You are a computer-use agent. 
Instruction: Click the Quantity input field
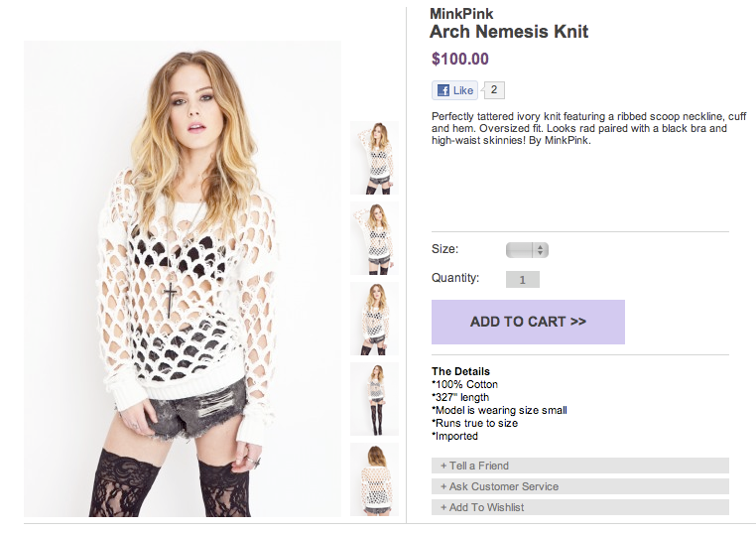click(x=523, y=280)
